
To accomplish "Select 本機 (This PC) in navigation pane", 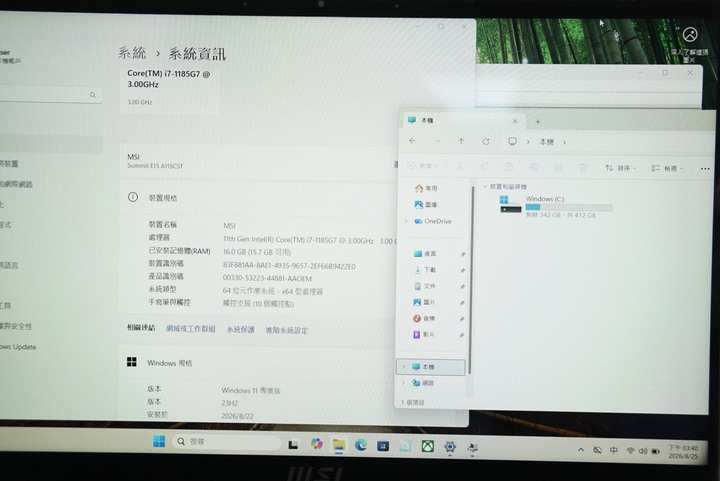I will (431, 367).
